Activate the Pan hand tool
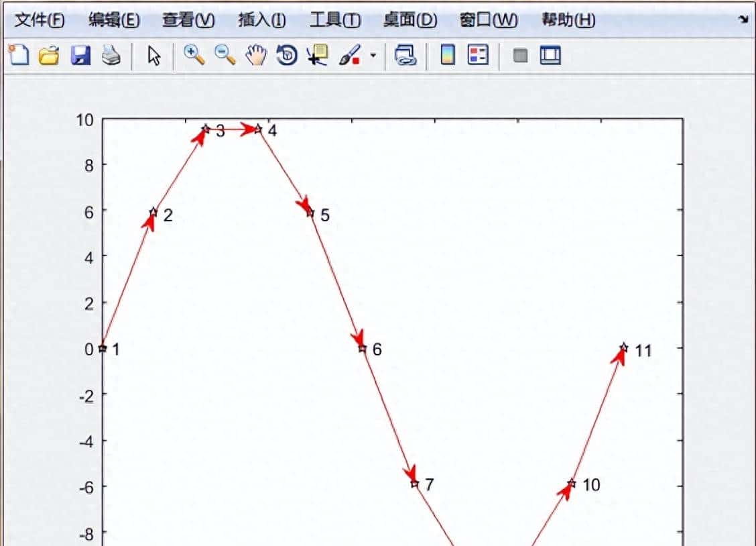756x546 pixels. (x=255, y=56)
